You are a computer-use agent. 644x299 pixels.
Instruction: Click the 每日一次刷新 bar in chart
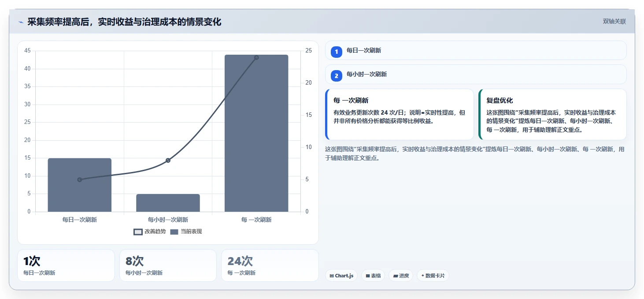[80, 185]
